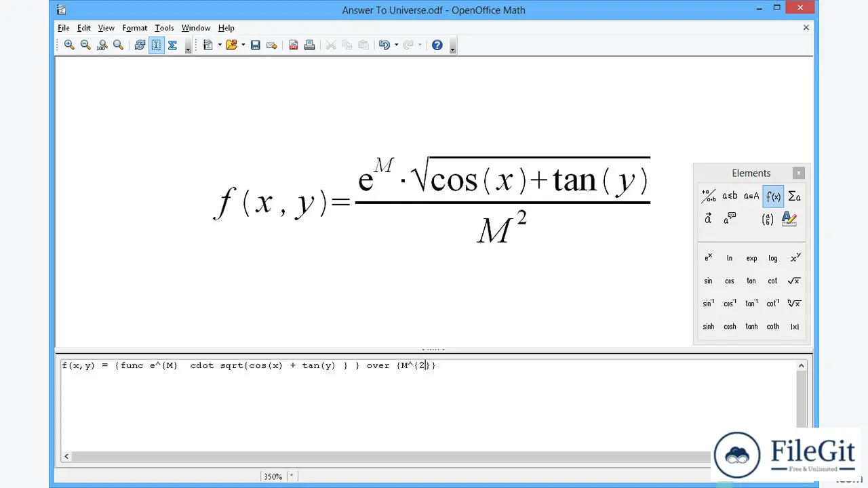The height and width of the screenshot is (488, 868).
Task: Insert natural logarithm ln element
Action: (730, 258)
